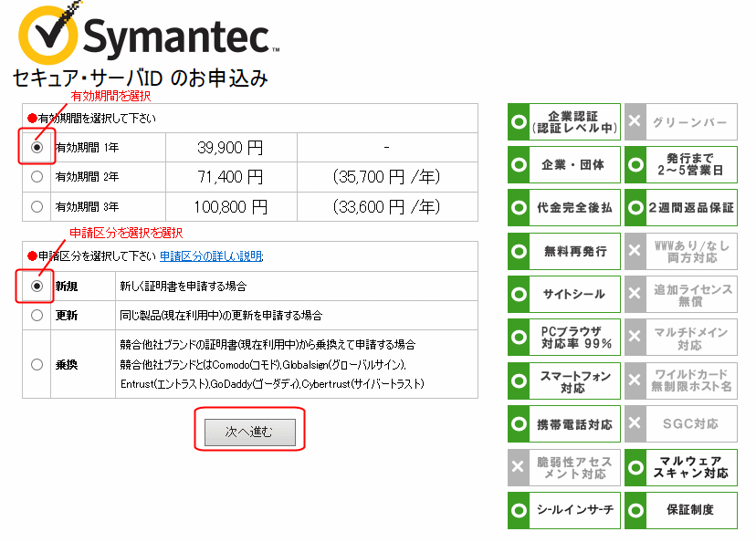Image resolution: width=756 pixels, height=542 pixels.
Task: Click the 企業認証 (認証レベル中) feature badge
Action: tap(563, 122)
